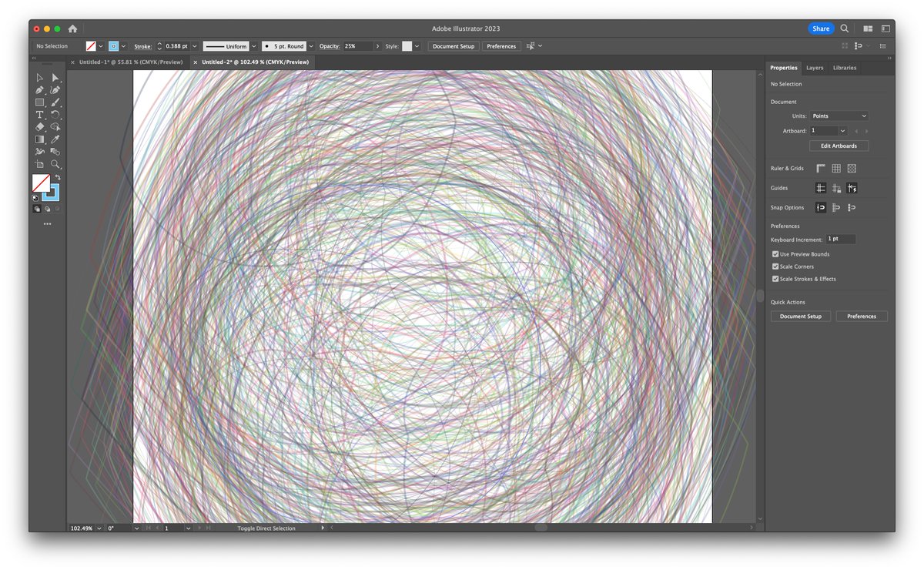
Task: Select the Paintbrush tool
Action: click(55, 102)
